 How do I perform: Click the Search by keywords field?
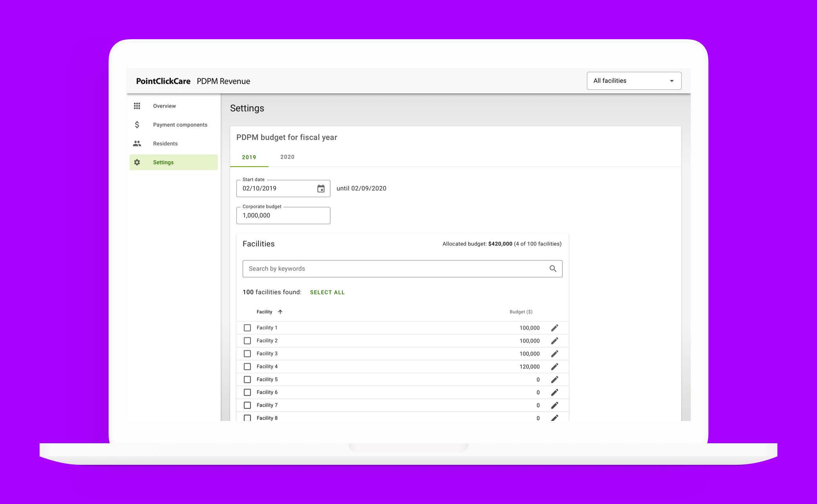pyautogui.click(x=403, y=268)
